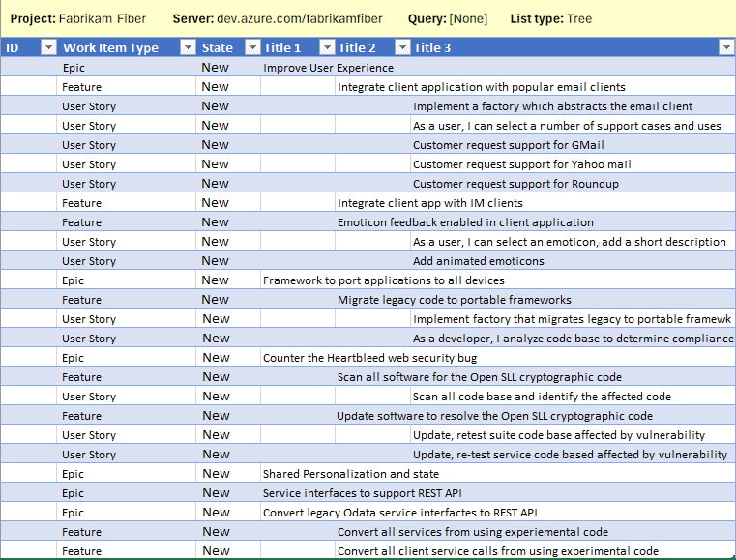Select 'Customer request support for GMail' cell
Viewport: 736px width, 560px height.
(509, 145)
